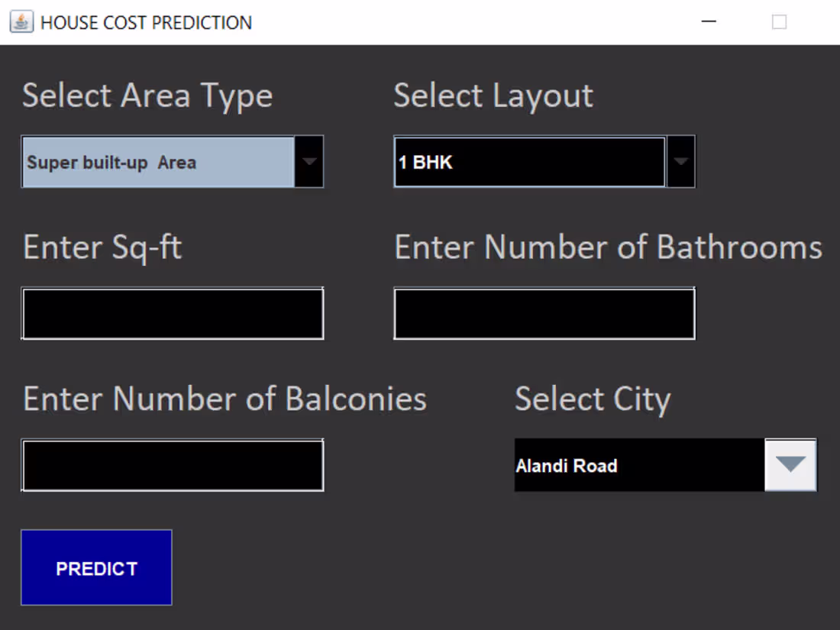Click the Select Area Type label
Image resolution: width=840 pixels, height=630 pixels.
147,95
